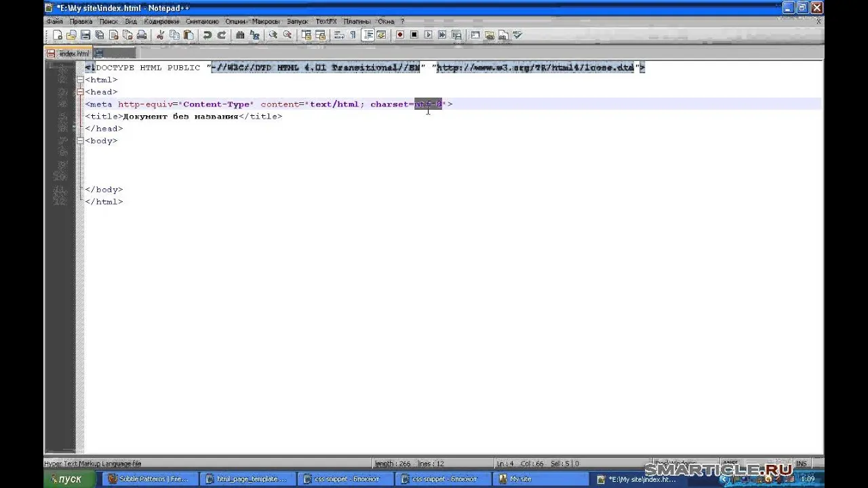Screen dimensions: 868x488
Task: Click the closing </body> tag line
Action: (x=104, y=190)
